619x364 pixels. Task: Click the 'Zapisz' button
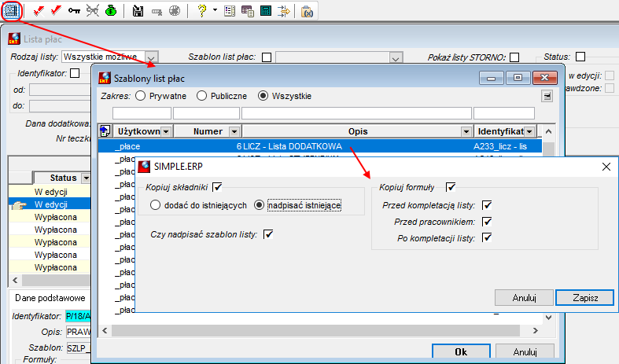pos(584,298)
